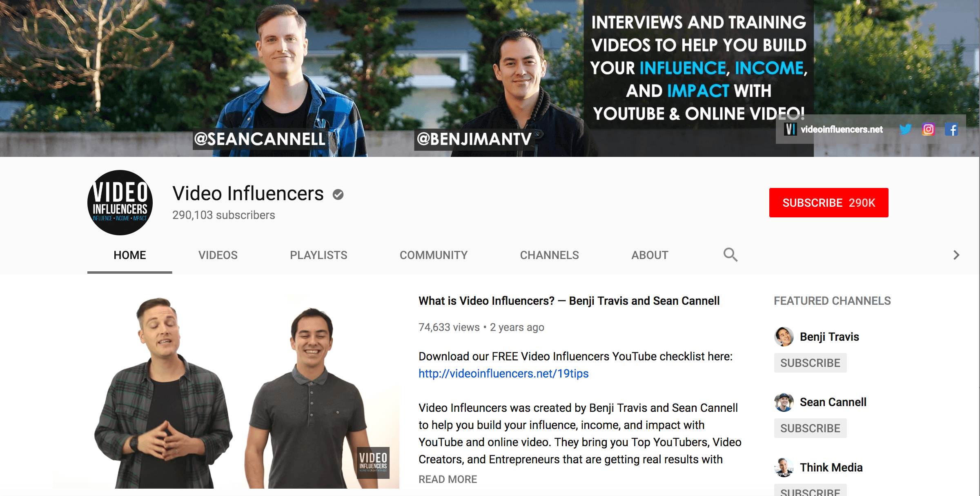Open the Twitter icon in the channel banner
The width and height of the screenshot is (980, 496).
point(905,130)
